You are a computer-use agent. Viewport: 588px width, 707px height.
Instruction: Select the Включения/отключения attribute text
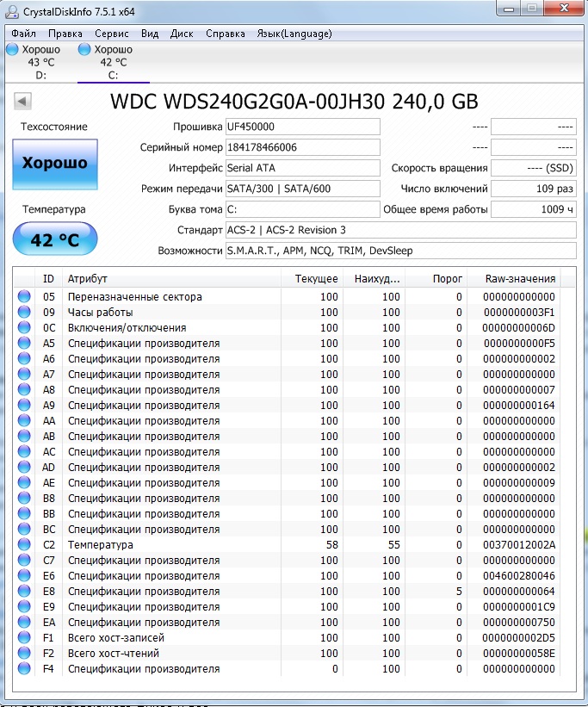[127, 328]
